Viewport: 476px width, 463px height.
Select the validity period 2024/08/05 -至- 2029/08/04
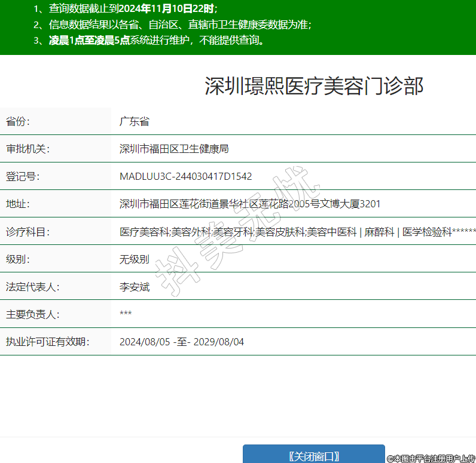pos(182,342)
